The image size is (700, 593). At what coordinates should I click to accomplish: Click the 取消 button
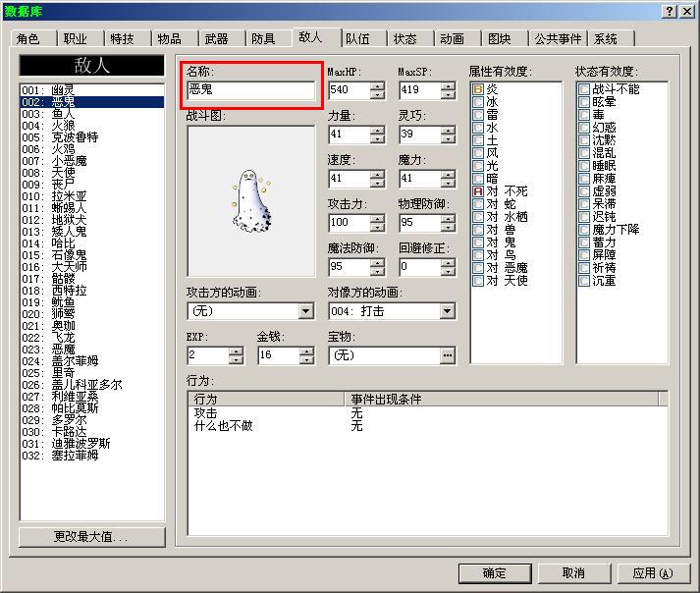(573, 573)
